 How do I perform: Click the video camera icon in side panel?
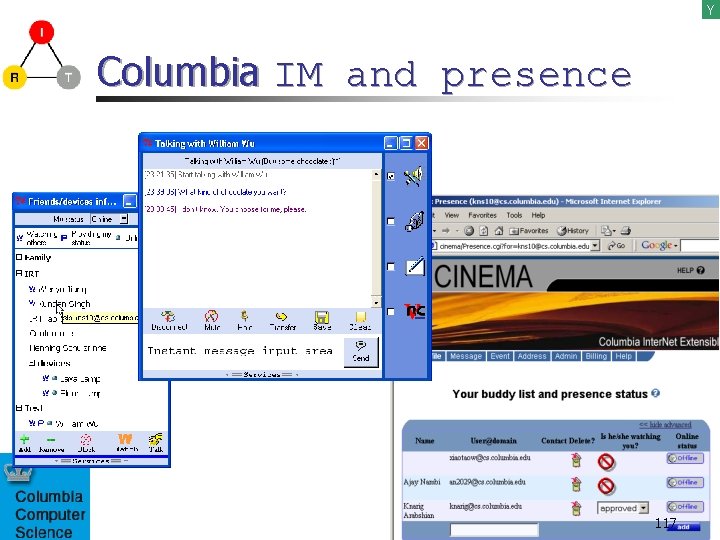pyautogui.click(x=414, y=221)
